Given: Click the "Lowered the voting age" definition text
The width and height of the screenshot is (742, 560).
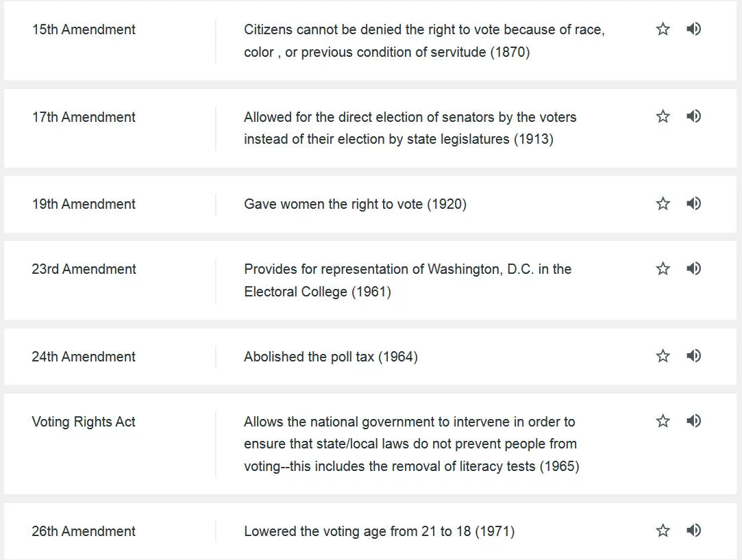Looking at the screenshot, I should [x=379, y=531].
